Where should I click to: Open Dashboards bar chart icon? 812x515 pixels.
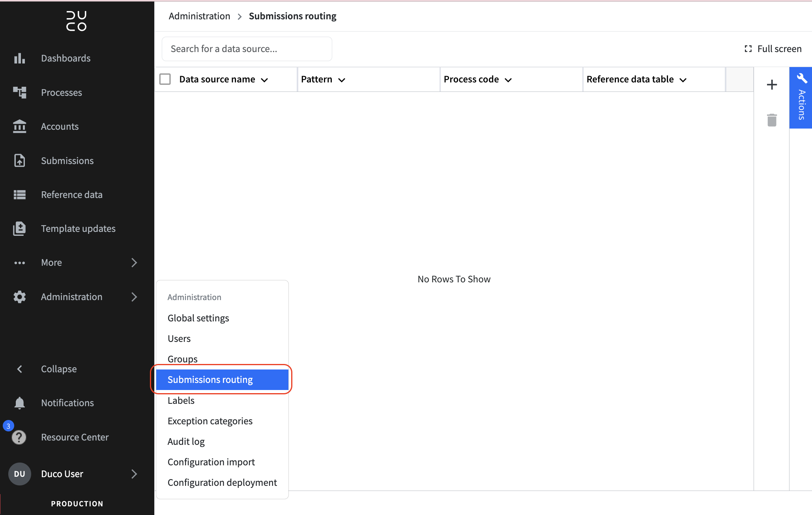(19, 58)
